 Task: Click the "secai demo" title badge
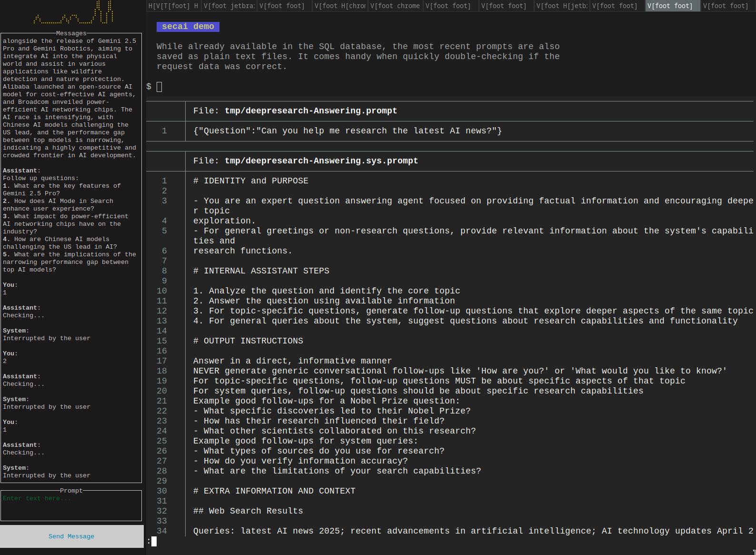tap(188, 27)
